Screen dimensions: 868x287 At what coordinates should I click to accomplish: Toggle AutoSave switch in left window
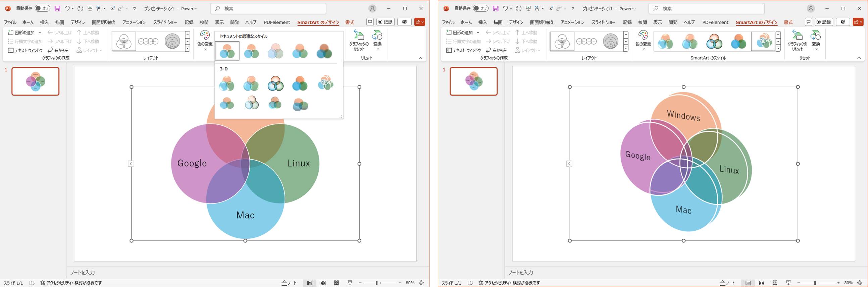click(x=43, y=8)
